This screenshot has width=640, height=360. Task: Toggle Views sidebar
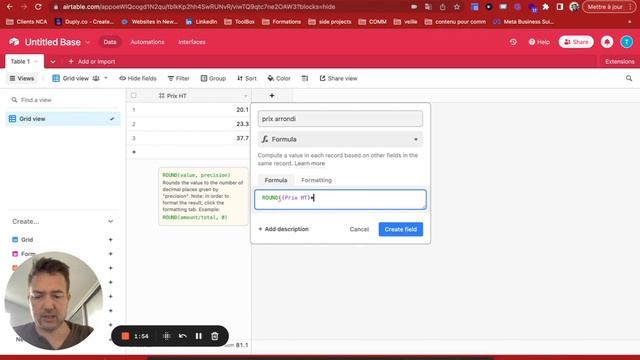pos(22,78)
